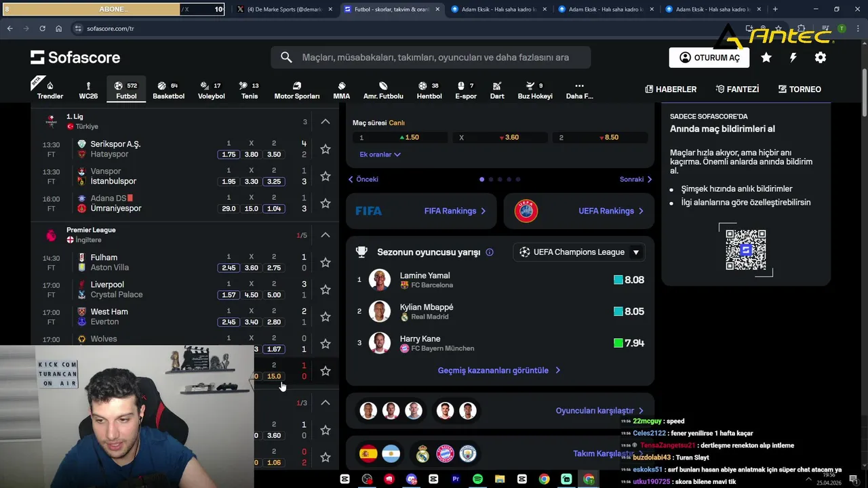Open HABERLER menu
Screen dimensions: 868x488
pos(671,89)
